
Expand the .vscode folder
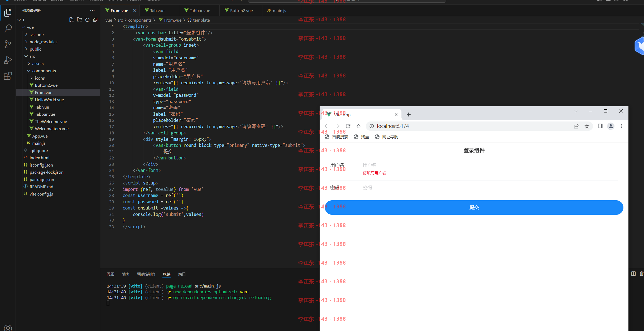[x=26, y=35]
